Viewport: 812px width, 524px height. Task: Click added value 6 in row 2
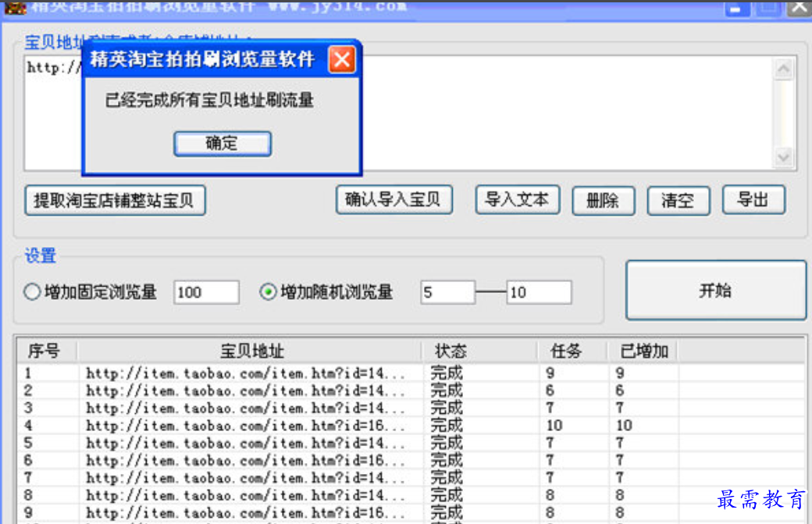[619, 391]
